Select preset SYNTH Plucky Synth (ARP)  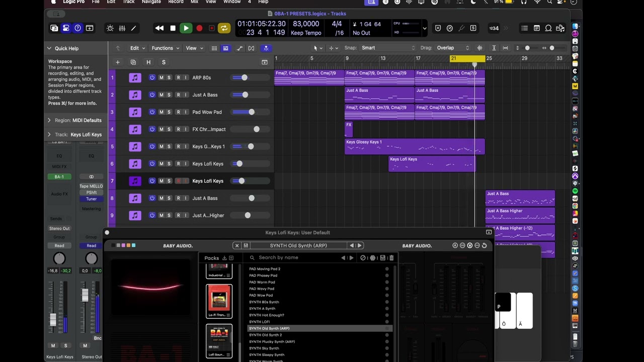319,341
